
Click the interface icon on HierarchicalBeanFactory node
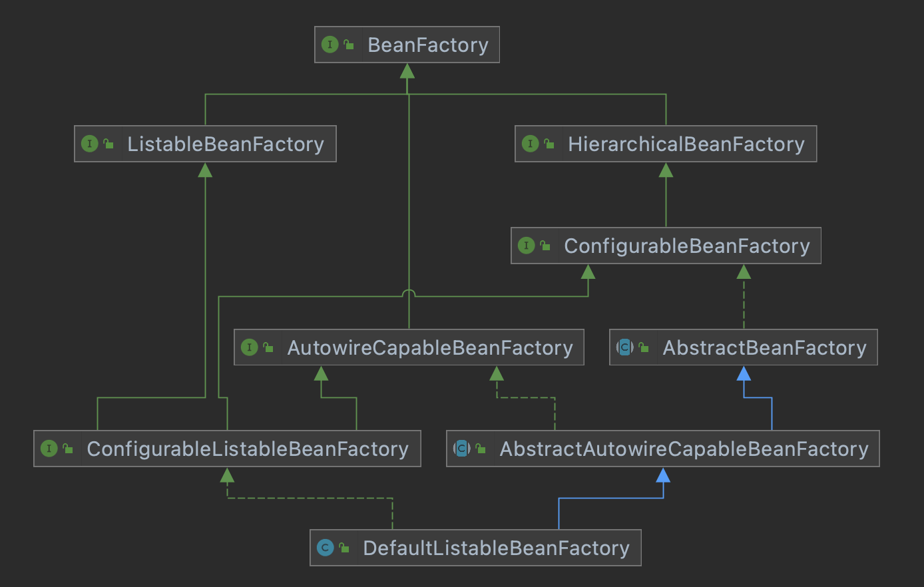click(531, 144)
